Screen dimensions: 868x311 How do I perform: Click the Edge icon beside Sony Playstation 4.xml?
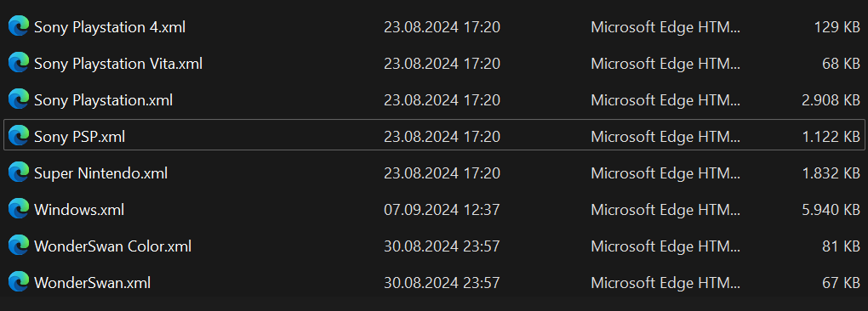tap(18, 27)
